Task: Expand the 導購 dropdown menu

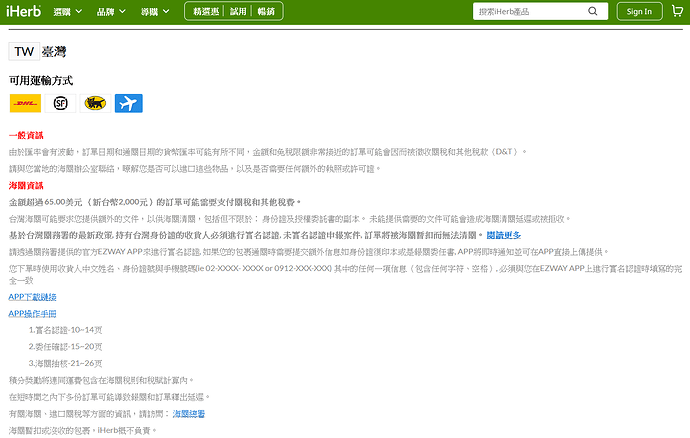Action: click(x=155, y=12)
